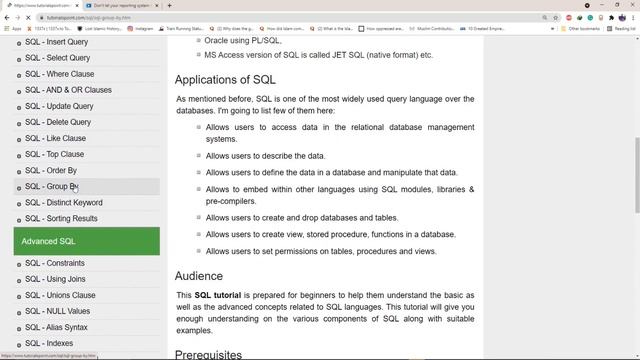The width and height of the screenshot is (640, 360).
Task: Open the 'Muslim Contributio...' bookmark
Action: 432,29
